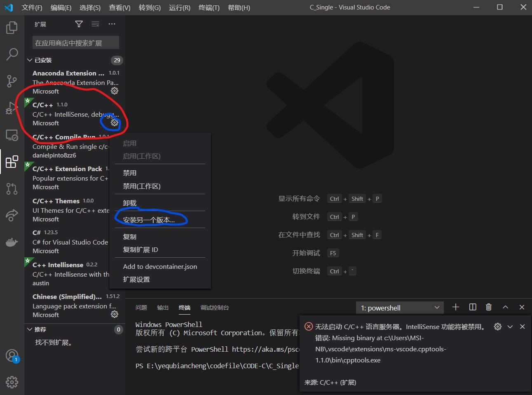Open the Manage gear at bottom left
The image size is (532, 395).
12,382
